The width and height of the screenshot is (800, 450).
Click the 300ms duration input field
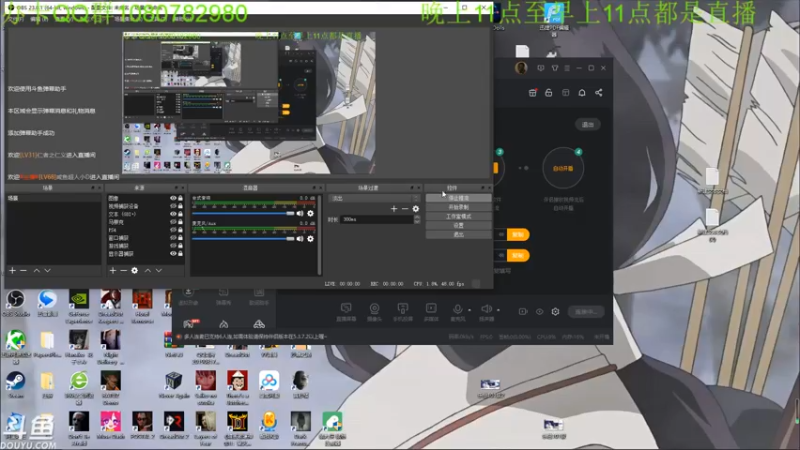click(x=377, y=219)
